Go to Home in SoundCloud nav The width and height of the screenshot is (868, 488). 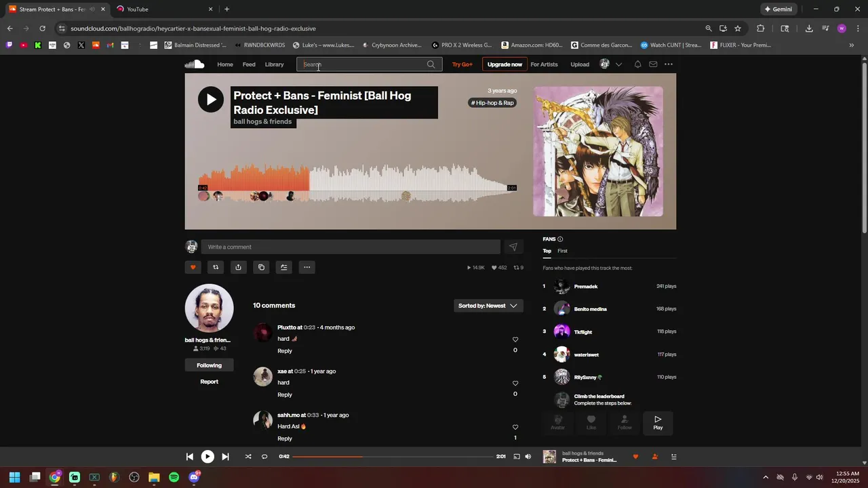pyautogui.click(x=225, y=64)
